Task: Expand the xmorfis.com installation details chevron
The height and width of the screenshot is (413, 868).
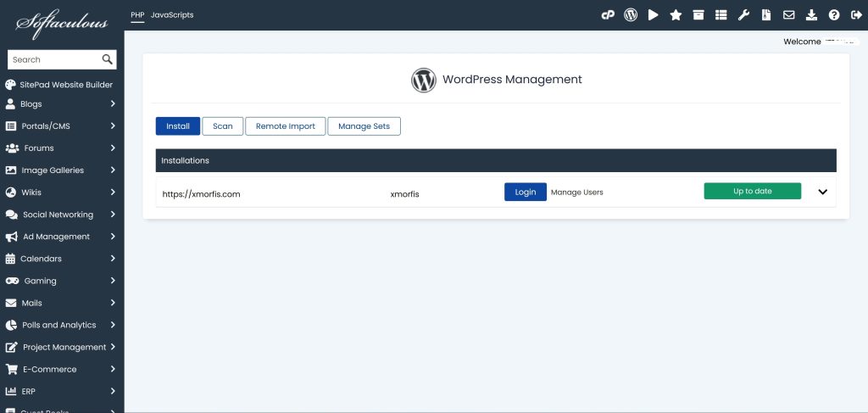Action: 822,192
